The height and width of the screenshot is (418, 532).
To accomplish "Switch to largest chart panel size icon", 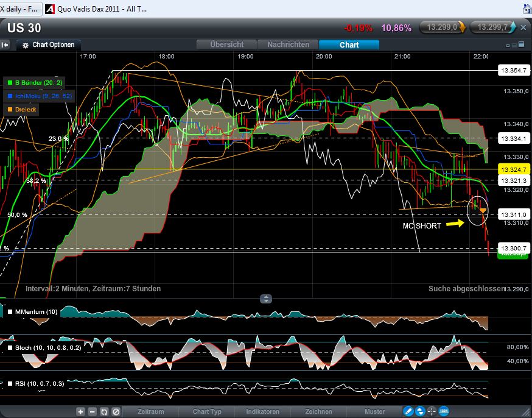I will click(x=521, y=44).
